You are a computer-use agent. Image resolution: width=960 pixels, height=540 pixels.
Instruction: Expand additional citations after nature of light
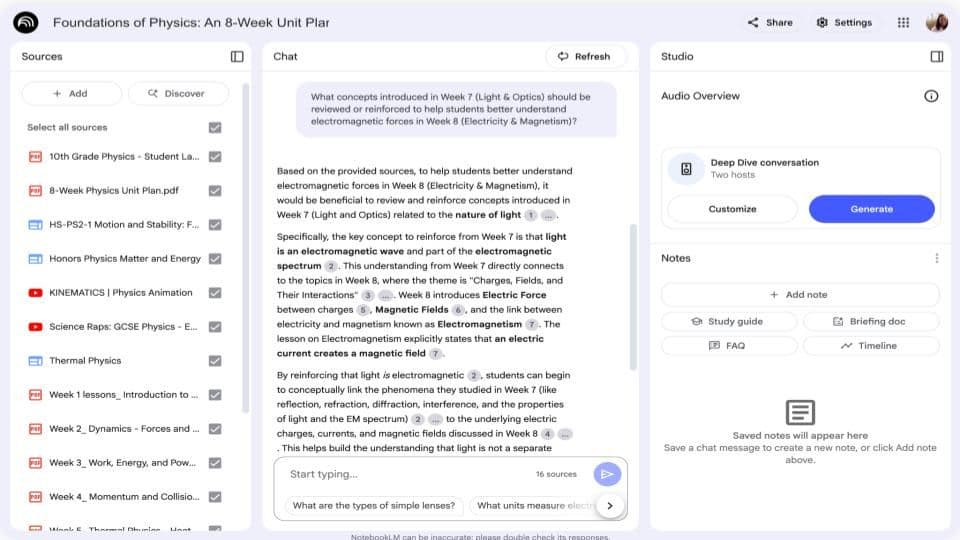[552, 215]
